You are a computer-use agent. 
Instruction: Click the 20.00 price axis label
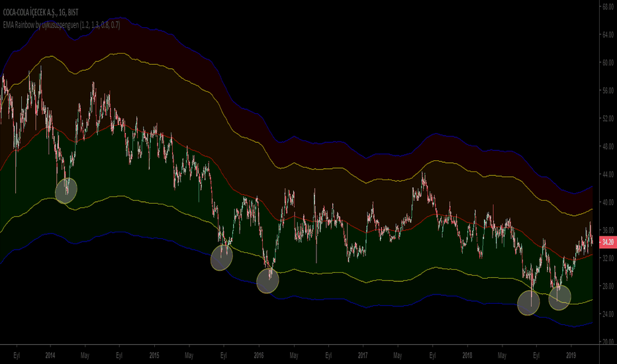coord(608,341)
